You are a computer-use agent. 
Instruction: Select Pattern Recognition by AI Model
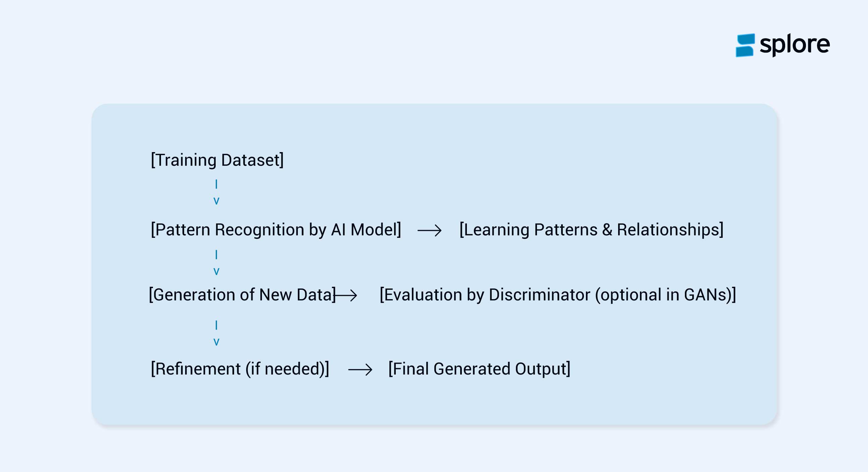(276, 230)
